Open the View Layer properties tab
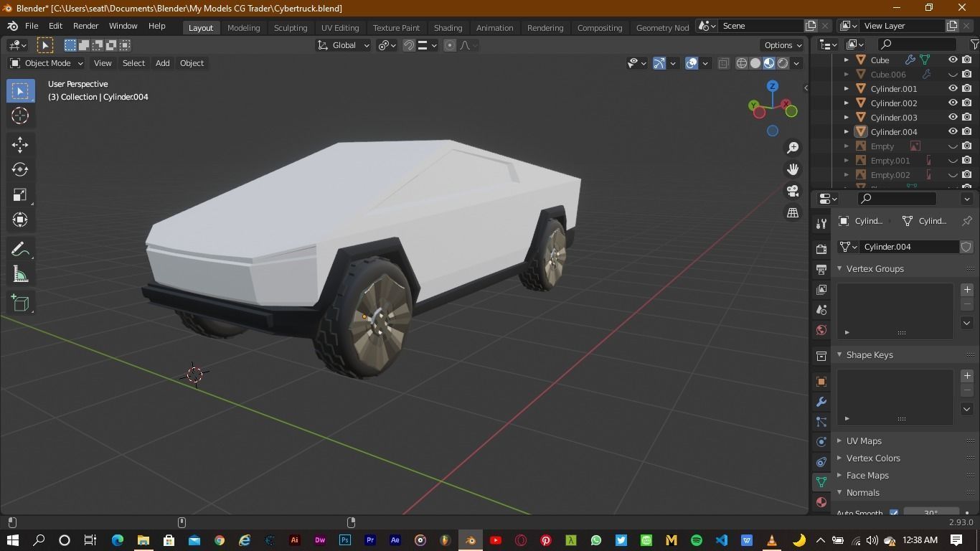The width and height of the screenshot is (980, 551). coord(821,289)
